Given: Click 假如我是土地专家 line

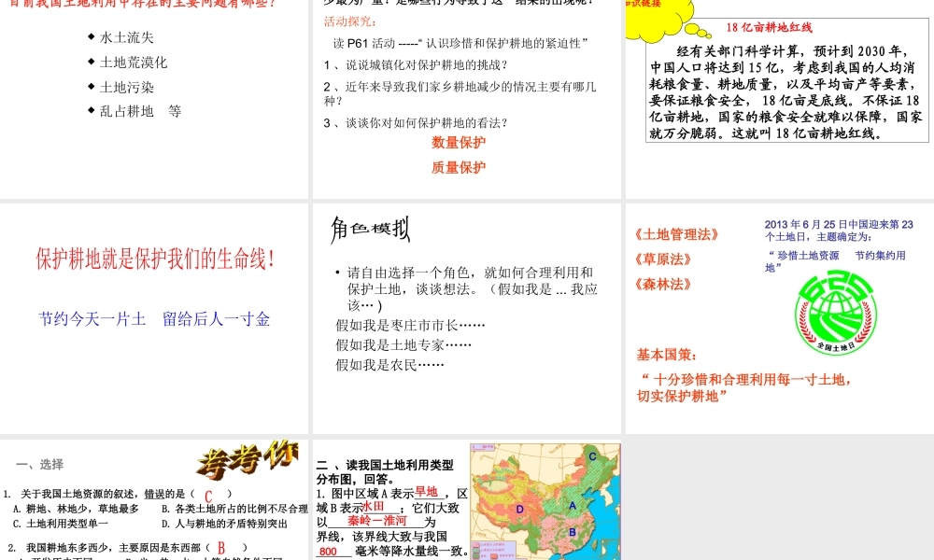Looking at the screenshot, I should (x=403, y=344).
